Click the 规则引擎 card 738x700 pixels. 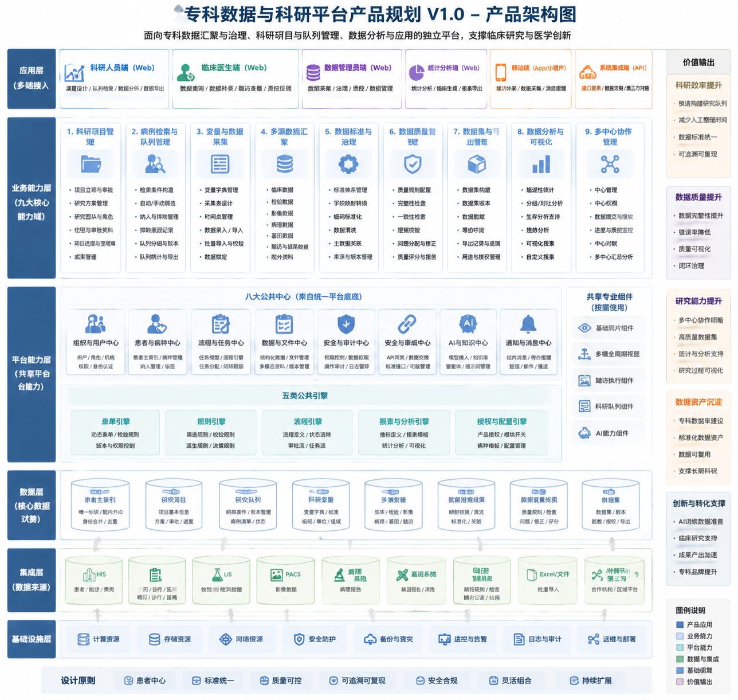point(210,433)
